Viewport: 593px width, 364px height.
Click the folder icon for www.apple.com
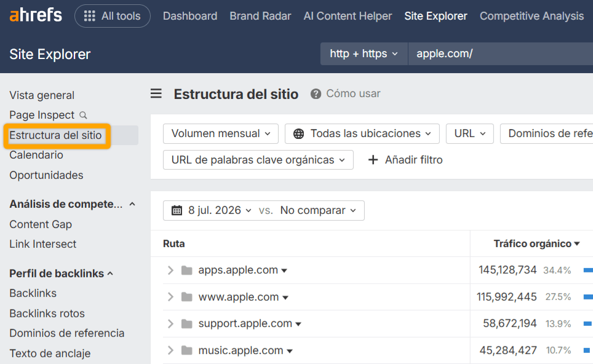click(x=187, y=297)
